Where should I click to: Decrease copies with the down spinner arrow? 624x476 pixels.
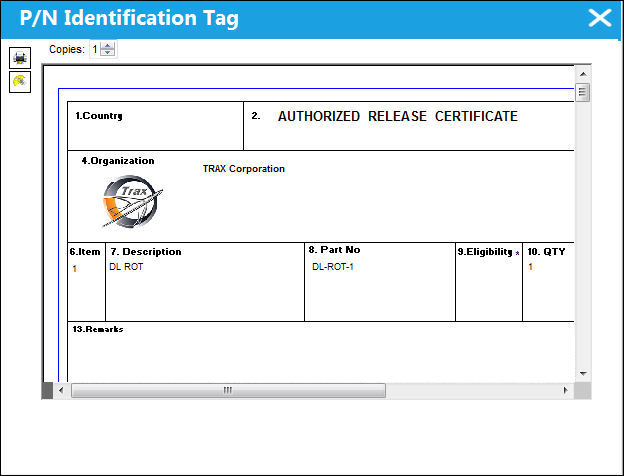point(107,53)
